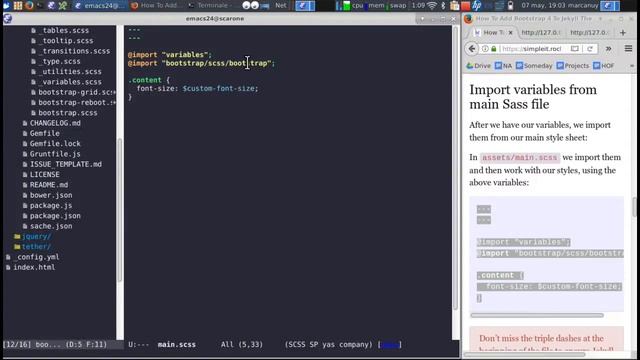Switch to the emacs24 taskbar window button
The width and height of the screenshot is (640, 360).
click(x=100, y=5)
